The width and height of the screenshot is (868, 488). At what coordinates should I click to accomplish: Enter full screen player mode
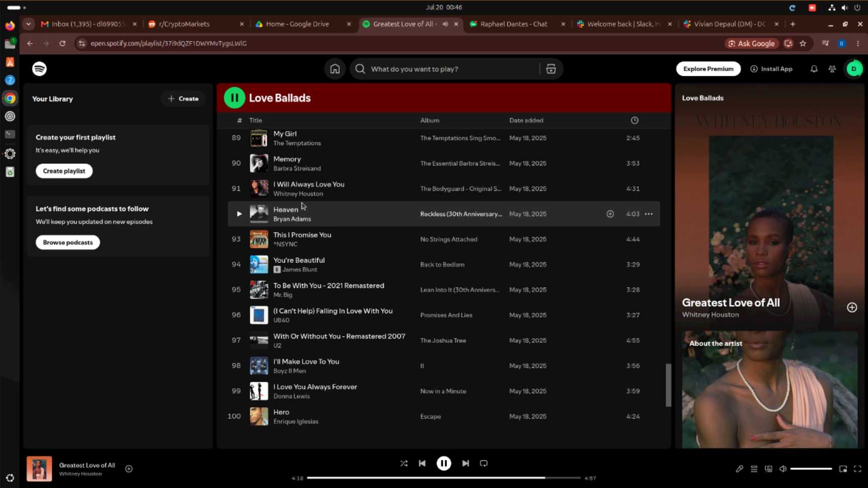coord(857,469)
